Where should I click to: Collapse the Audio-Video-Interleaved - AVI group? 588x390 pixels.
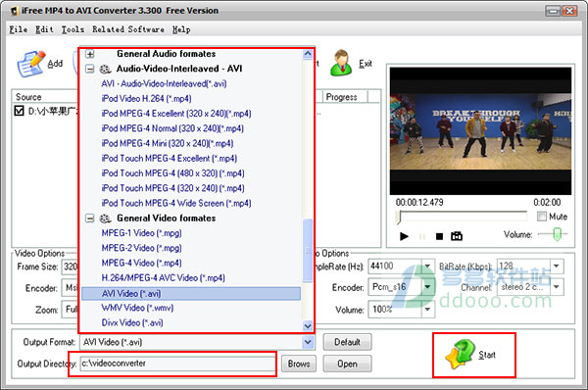point(89,69)
